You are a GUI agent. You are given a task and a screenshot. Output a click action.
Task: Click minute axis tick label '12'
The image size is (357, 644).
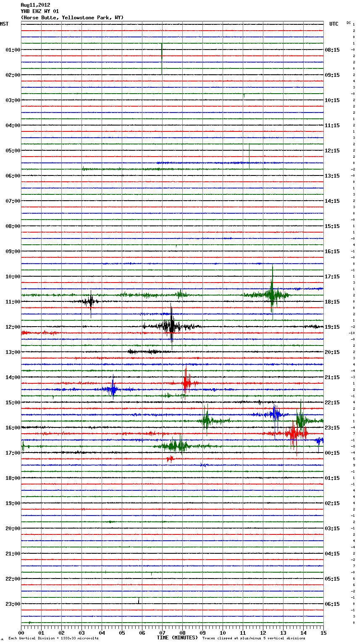click(x=263, y=633)
